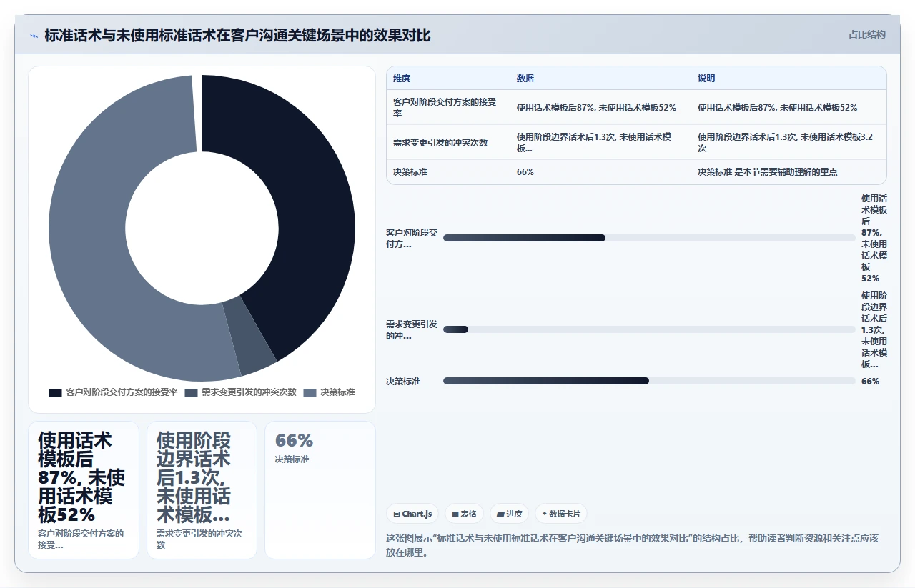This screenshot has height=588, width=915.
Task: Click the 决策标准 caption under 66% card
Action: tap(292, 459)
